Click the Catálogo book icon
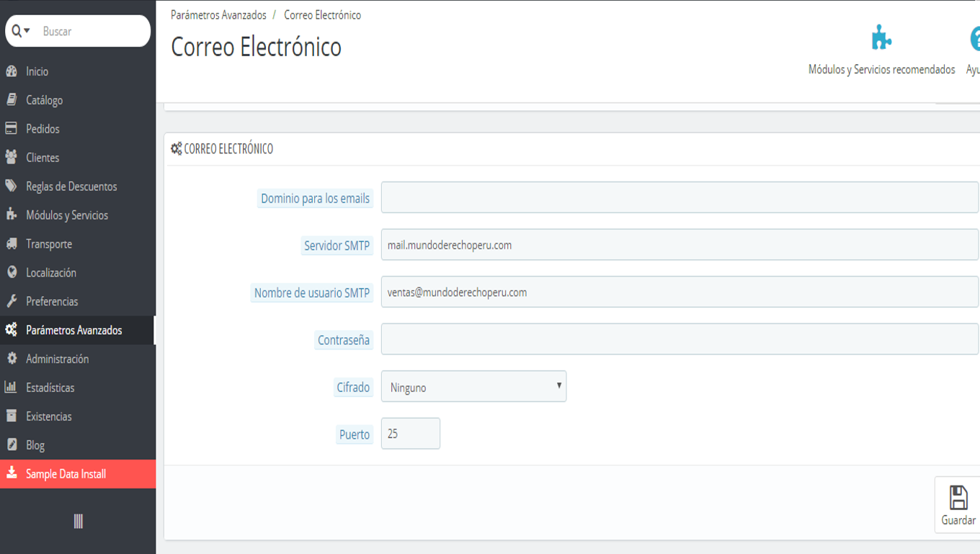The image size is (980, 554). click(12, 100)
